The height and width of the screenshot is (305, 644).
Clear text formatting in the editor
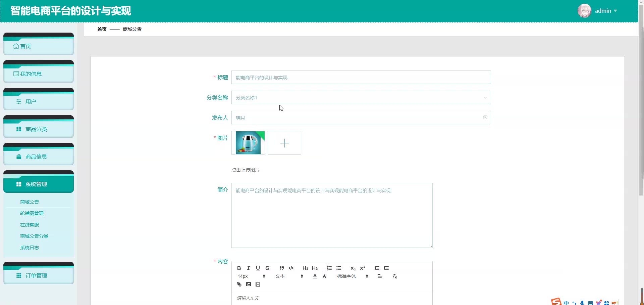point(394,276)
